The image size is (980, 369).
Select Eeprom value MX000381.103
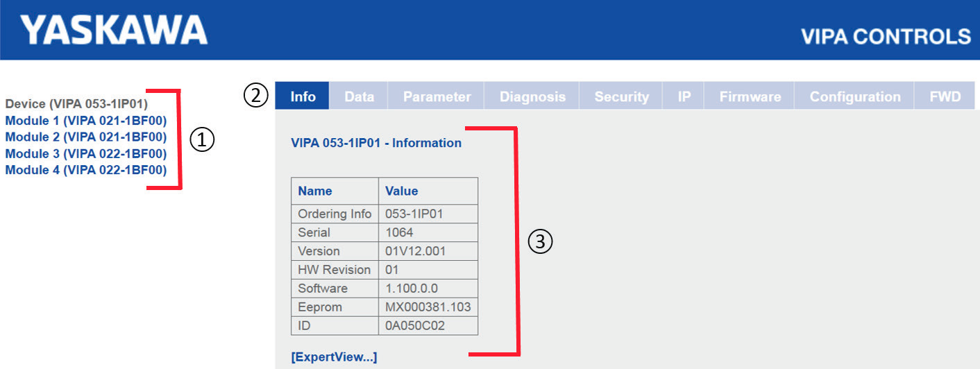[428, 307]
